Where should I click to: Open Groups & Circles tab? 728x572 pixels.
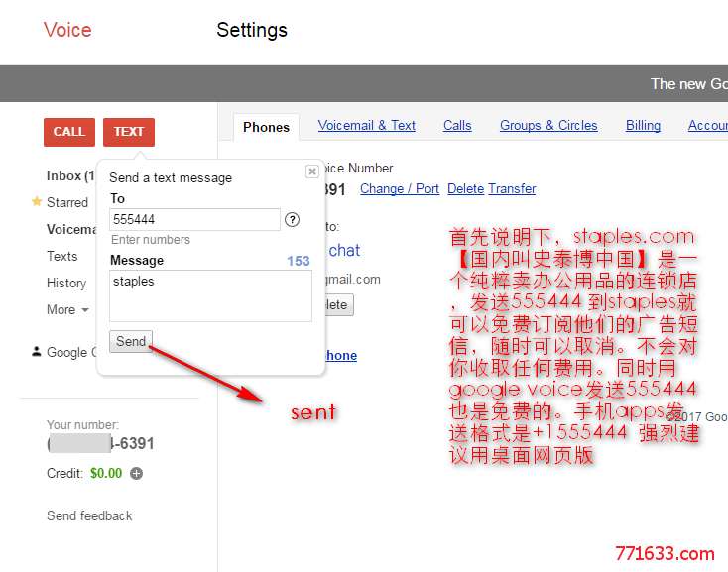point(548,125)
